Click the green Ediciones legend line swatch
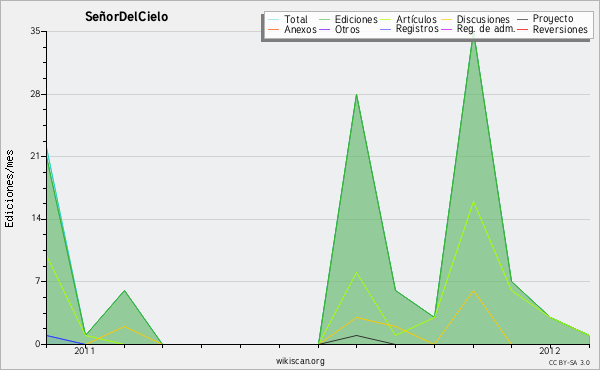 pos(324,19)
